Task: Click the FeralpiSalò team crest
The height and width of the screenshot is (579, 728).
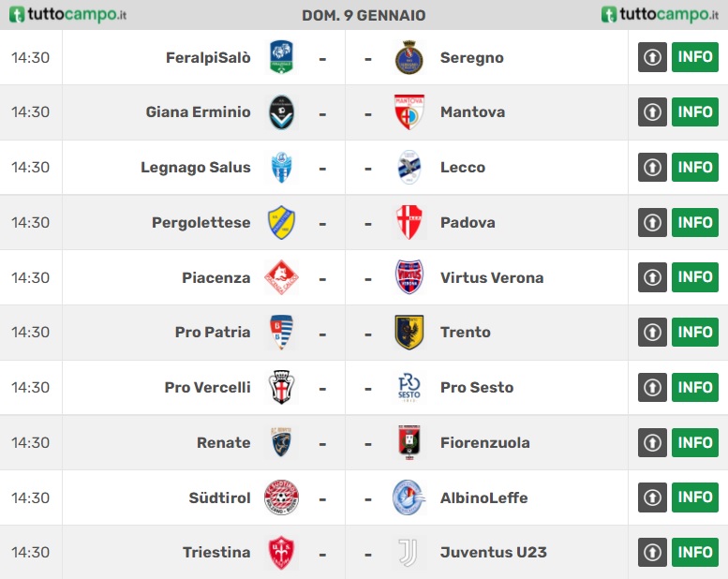Action: point(281,57)
